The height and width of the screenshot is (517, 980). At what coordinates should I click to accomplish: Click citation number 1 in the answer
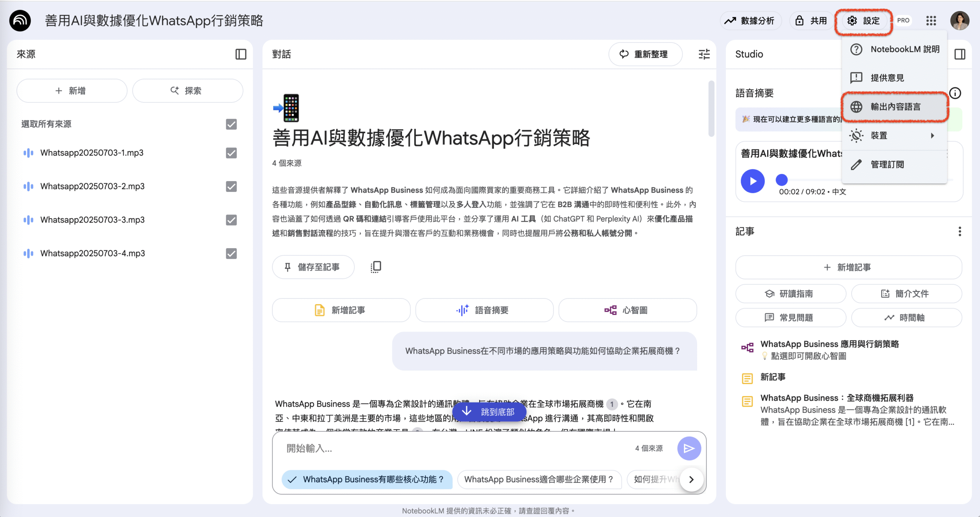[x=612, y=404]
